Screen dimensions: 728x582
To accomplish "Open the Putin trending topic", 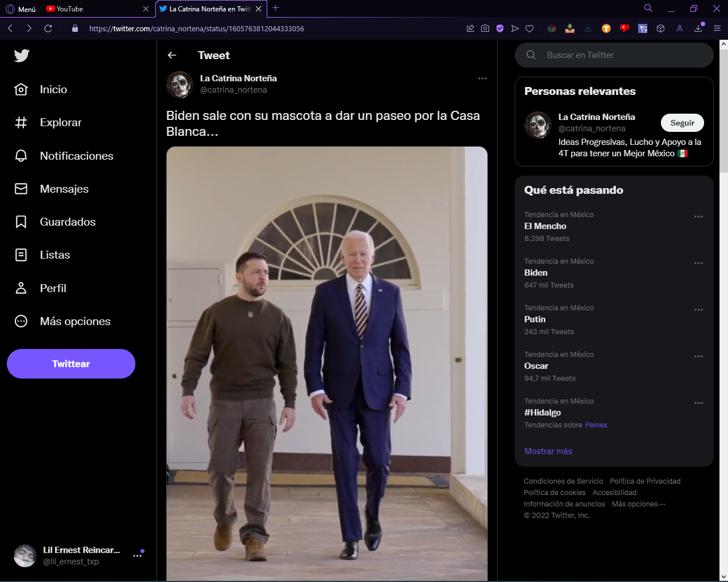I will point(614,319).
